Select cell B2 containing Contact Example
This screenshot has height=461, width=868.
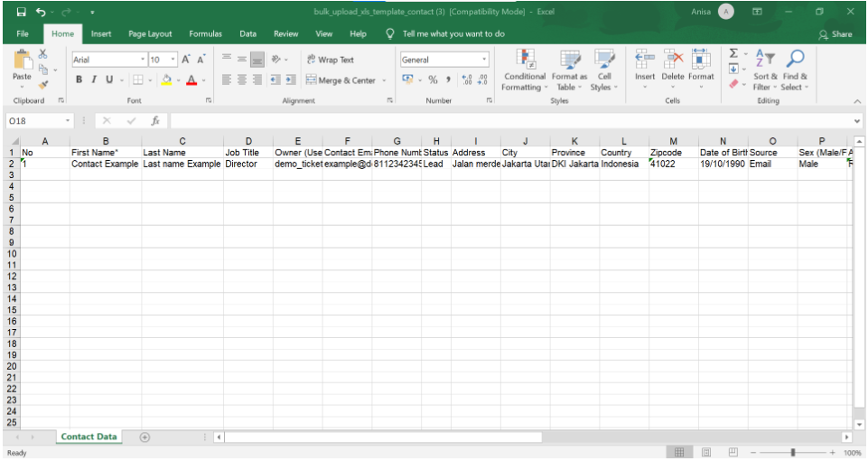tap(105, 165)
